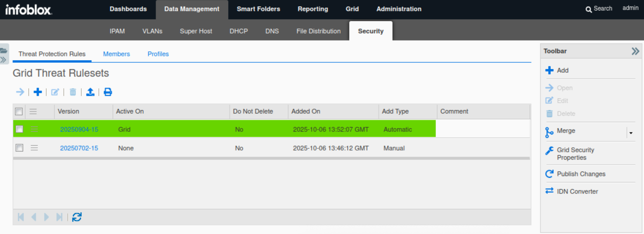644x234 pixels.
Task: Sort the table by the Added On column
Action: [305, 111]
